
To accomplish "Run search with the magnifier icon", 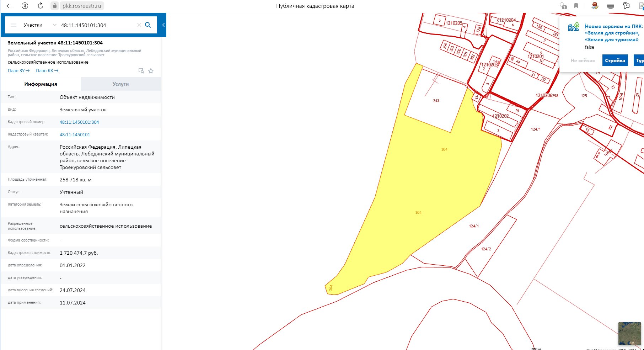I will pos(148,25).
